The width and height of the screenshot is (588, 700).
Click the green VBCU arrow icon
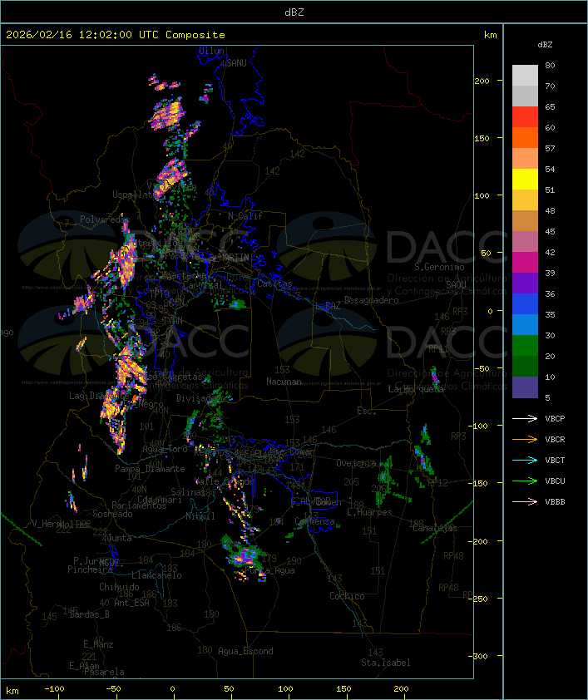[525, 481]
